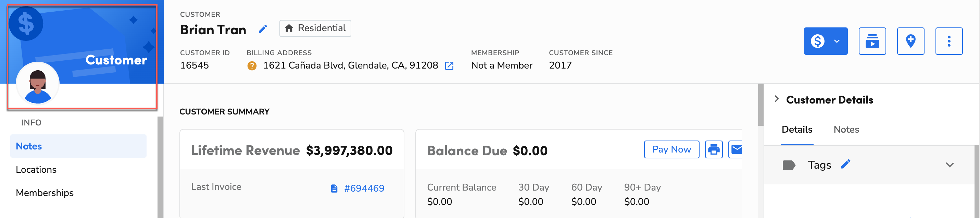Open the add location pin icon
Viewport: 980px width, 218px height.
pyautogui.click(x=911, y=41)
